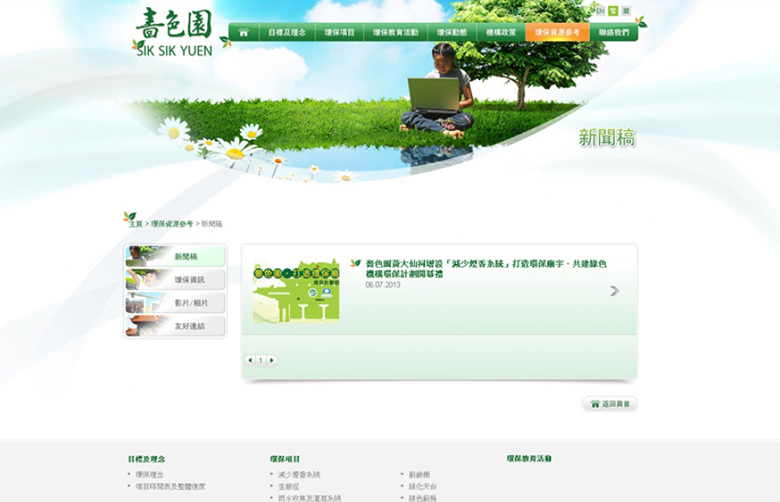Click the Sik Sik Yuen logo

pyautogui.click(x=174, y=32)
